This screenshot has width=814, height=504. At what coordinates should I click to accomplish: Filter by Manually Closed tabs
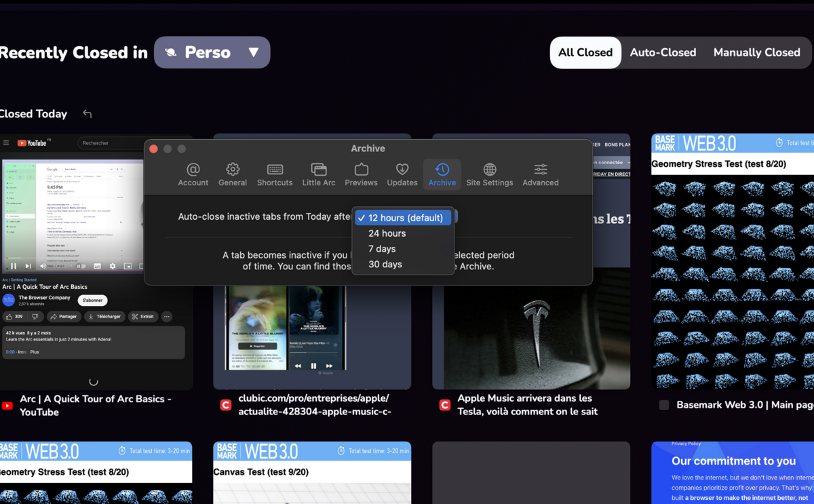[x=757, y=52]
